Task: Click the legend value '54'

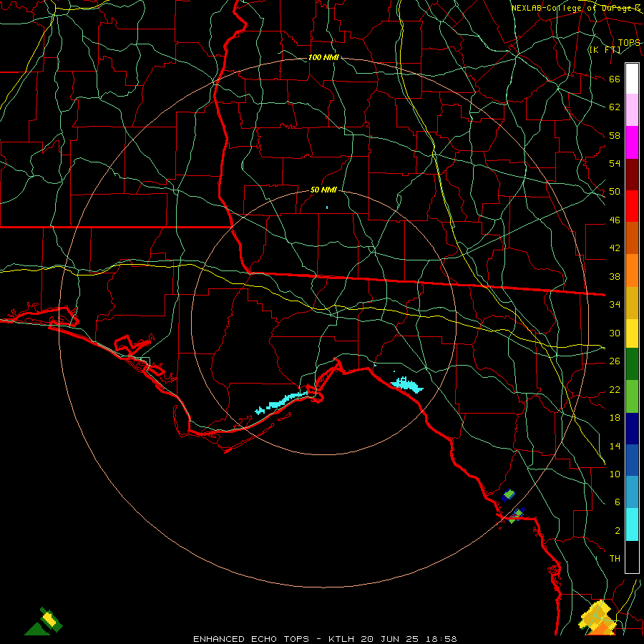Action: [x=615, y=163]
